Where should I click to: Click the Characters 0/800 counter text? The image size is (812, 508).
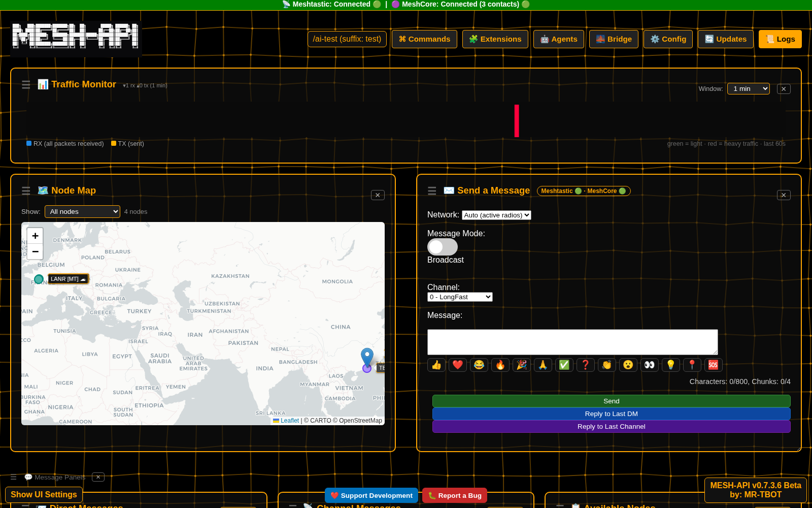tap(740, 382)
